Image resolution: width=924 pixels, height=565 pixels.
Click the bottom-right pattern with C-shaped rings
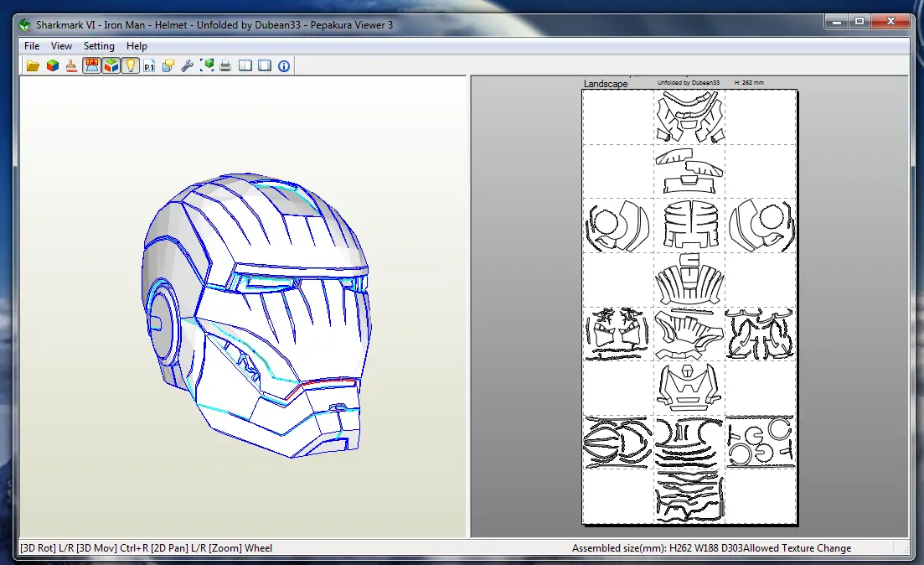click(760, 443)
